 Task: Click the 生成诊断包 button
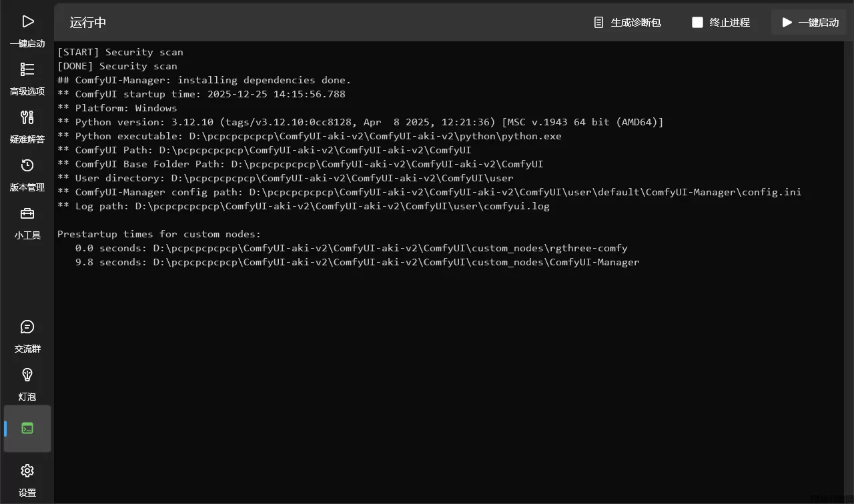click(627, 23)
